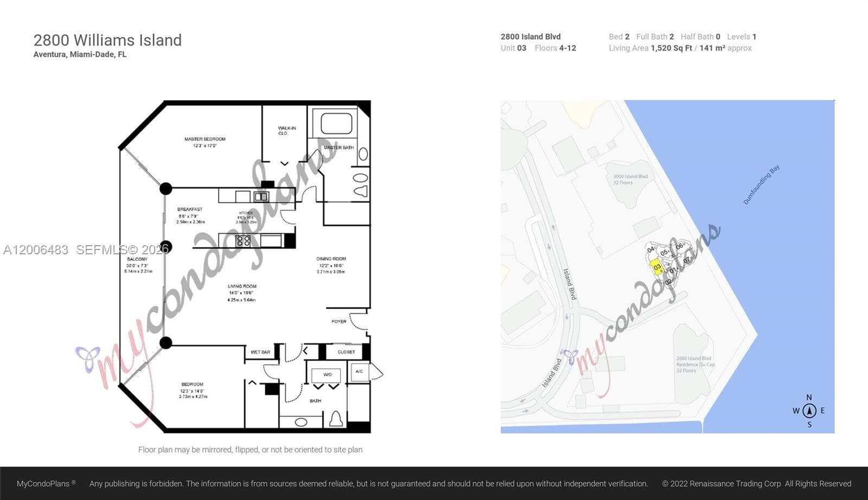Click the compass rose icon on map
The height and width of the screenshot is (500, 868).
(x=809, y=411)
